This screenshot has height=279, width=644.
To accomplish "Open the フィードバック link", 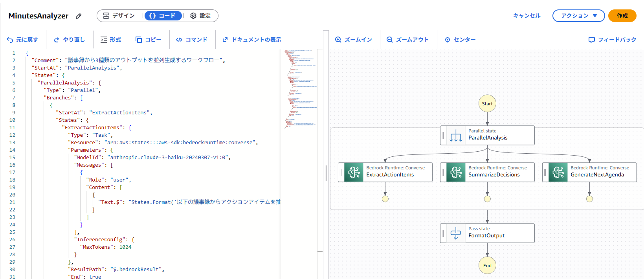I will coord(612,40).
